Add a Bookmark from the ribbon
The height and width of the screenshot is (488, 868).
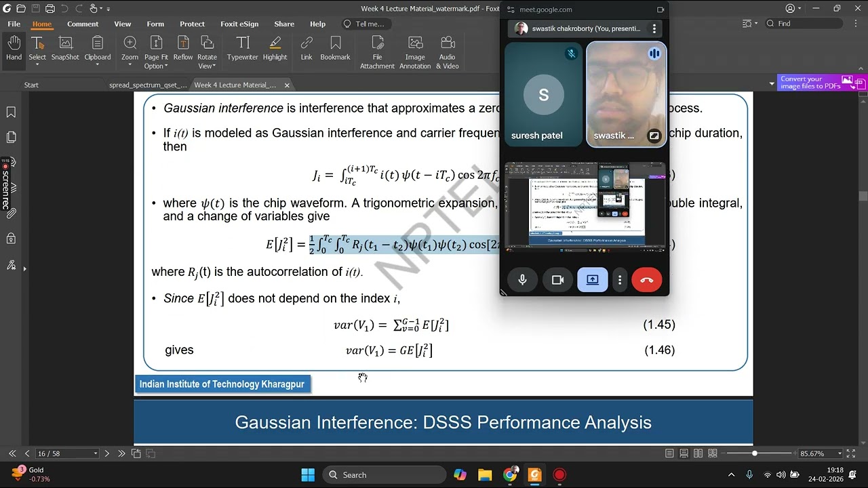[x=335, y=49]
